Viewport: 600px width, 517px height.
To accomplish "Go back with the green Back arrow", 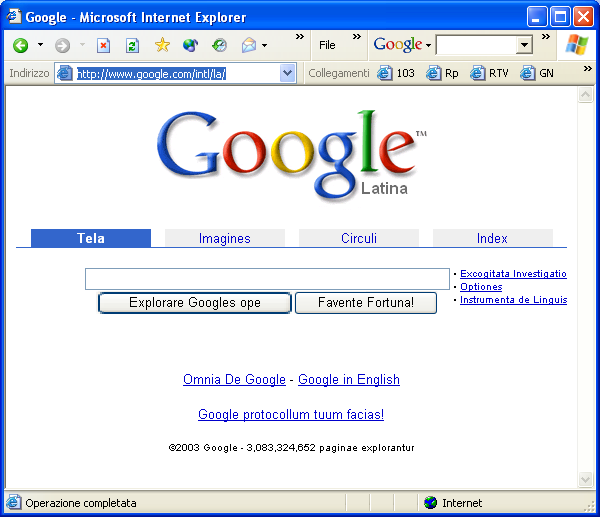I will 21,46.
